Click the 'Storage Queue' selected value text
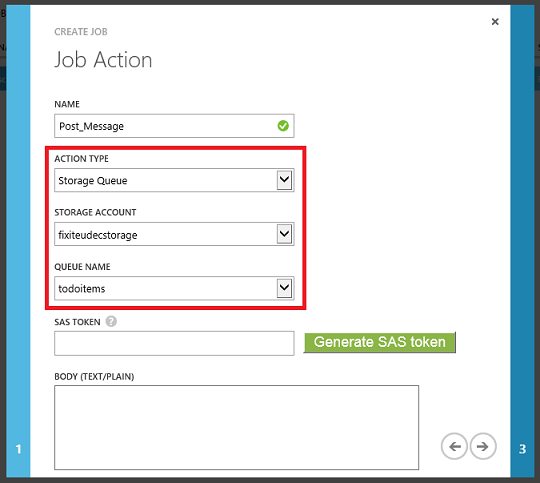The height and width of the screenshot is (483, 540). (x=93, y=181)
